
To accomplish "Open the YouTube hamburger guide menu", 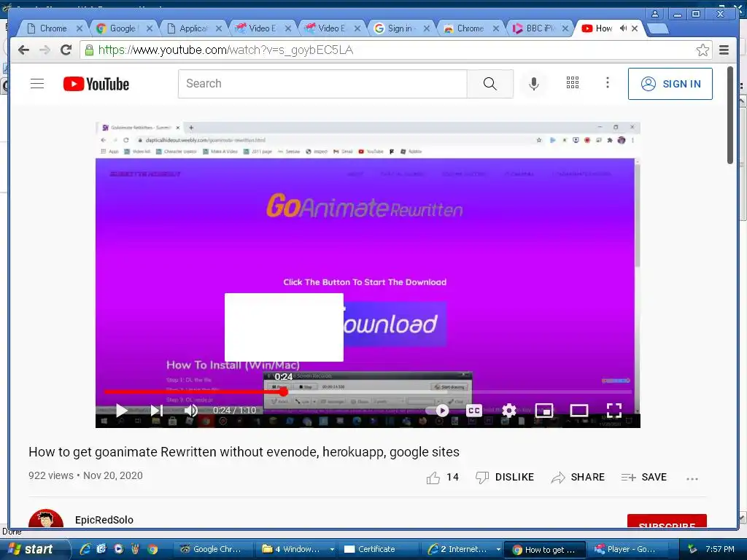I will (x=37, y=84).
